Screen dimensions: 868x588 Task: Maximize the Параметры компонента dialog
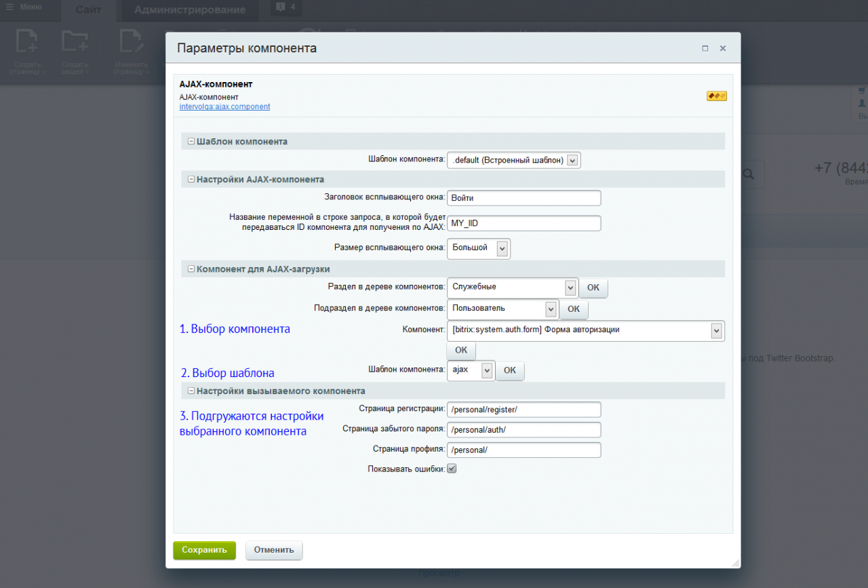pyautogui.click(x=705, y=49)
